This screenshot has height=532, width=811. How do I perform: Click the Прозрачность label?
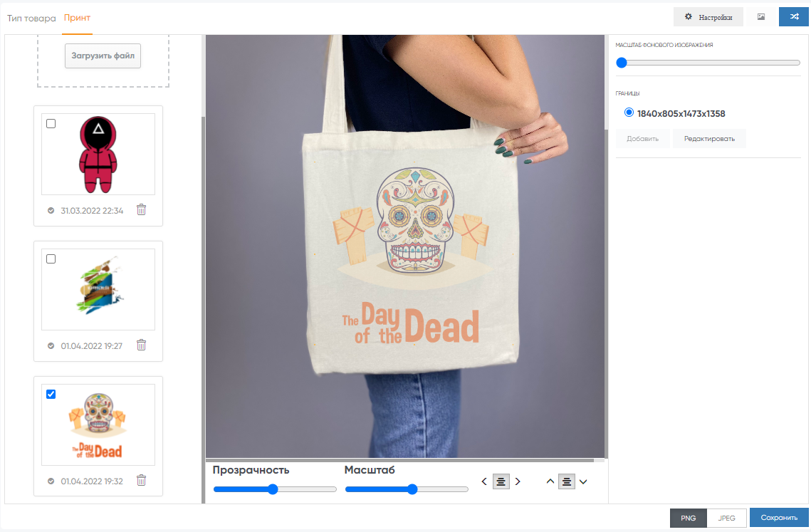251,470
